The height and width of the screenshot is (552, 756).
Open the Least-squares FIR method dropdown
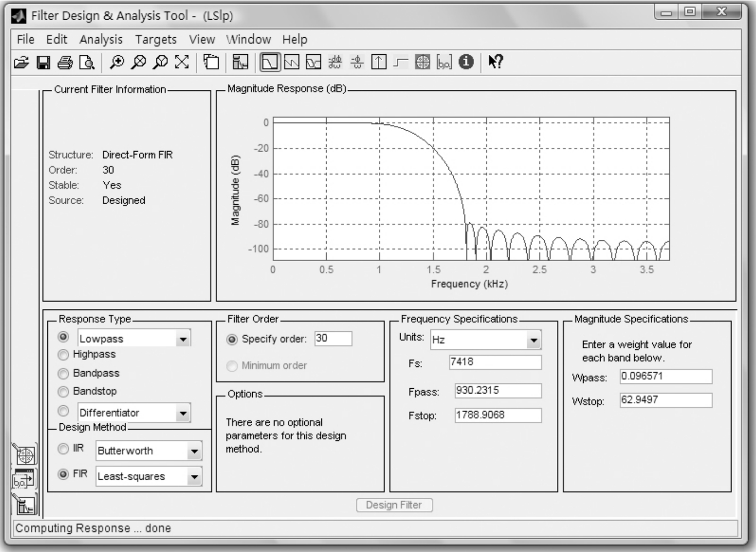click(194, 477)
